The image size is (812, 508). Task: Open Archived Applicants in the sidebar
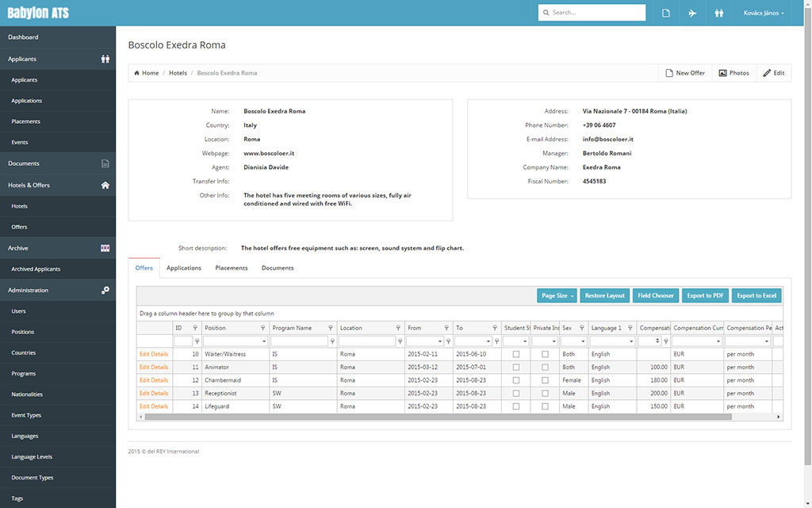(58, 269)
